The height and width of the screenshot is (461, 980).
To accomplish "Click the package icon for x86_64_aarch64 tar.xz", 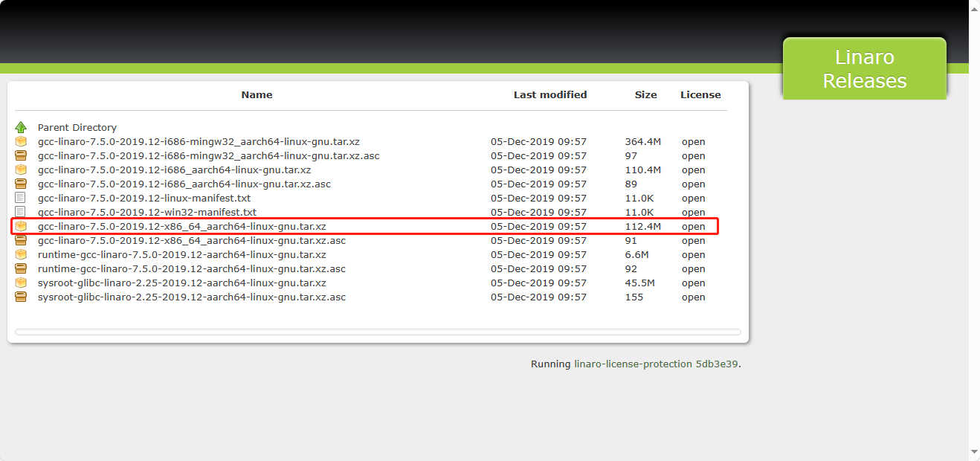I will tap(21, 226).
